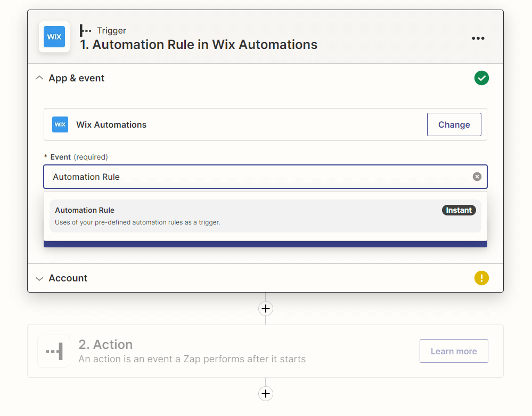Click the text An action is an event a Zap performs
The height and width of the screenshot is (416, 532).
[x=192, y=359]
